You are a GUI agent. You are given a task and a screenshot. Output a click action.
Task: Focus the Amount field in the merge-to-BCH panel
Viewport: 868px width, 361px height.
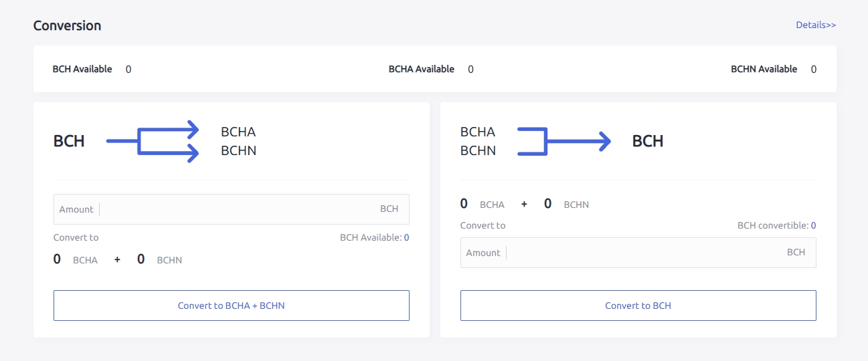click(644, 253)
